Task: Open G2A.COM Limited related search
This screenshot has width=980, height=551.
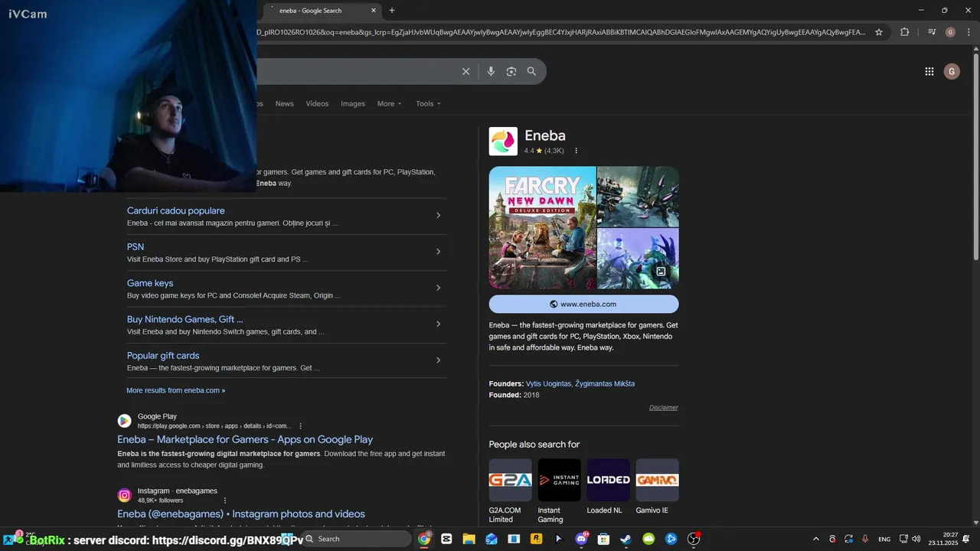Action: point(510,491)
